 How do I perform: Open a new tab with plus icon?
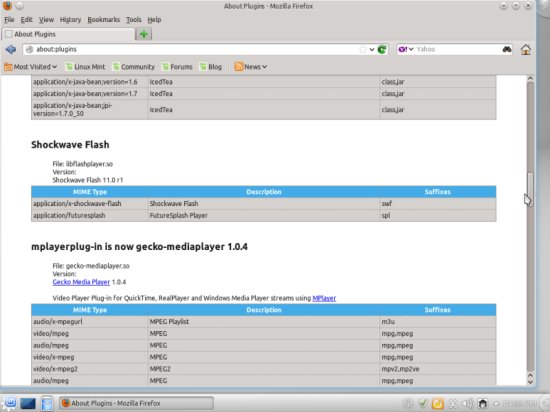(143, 34)
